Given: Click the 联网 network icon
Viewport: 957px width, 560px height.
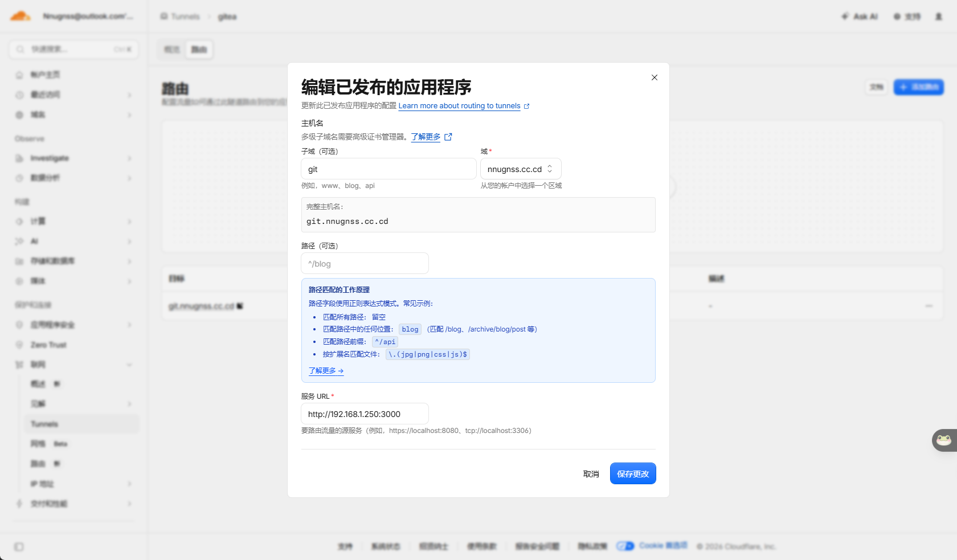Looking at the screenshot, I should pyautogui.click(x=19, y=365).
